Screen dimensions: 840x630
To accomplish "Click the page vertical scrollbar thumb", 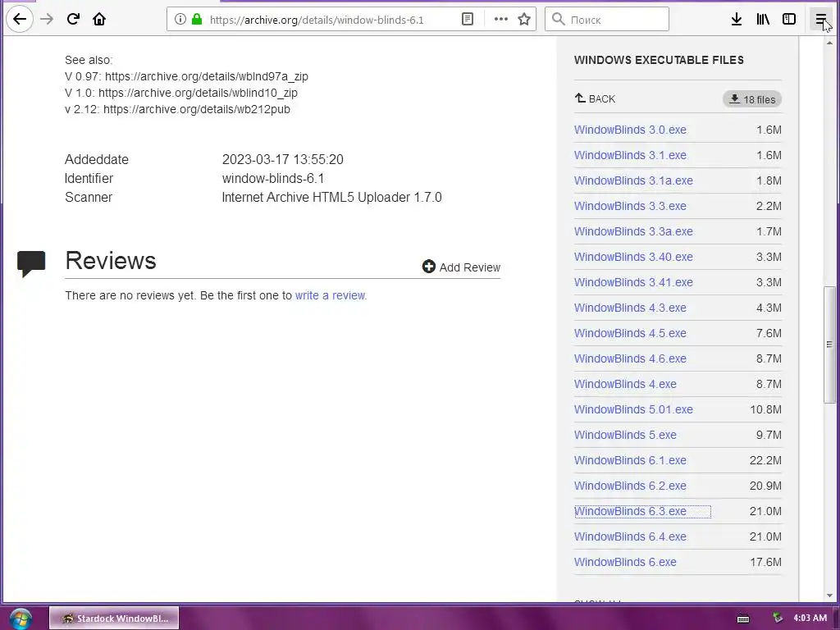I will [829, 345].
